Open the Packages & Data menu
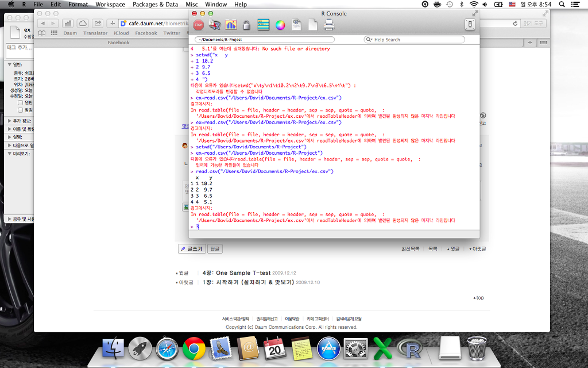Image resolution: width=588 pixels, height=368 pixels. [155, 4]
